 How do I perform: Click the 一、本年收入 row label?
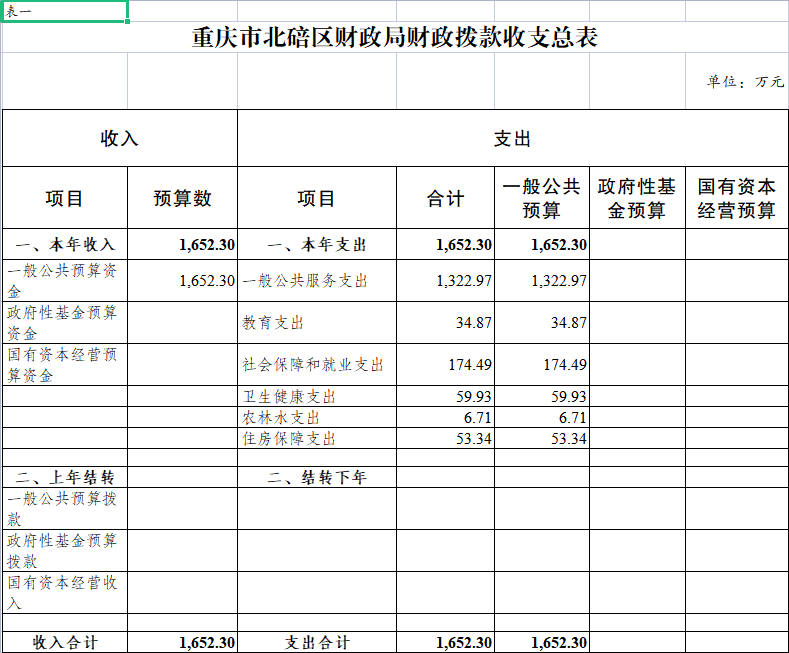click(x=65, y=244)
